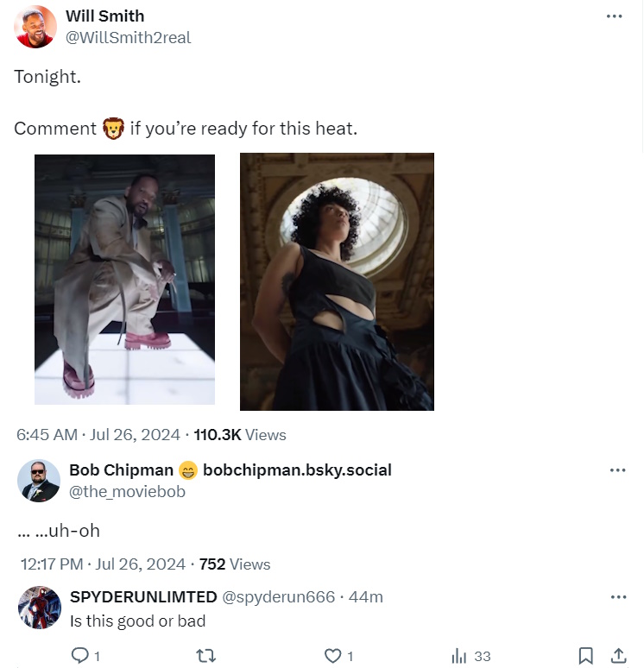Like the "Is this good or bad" reply
The image size is (644, 668).
point(333,656)
